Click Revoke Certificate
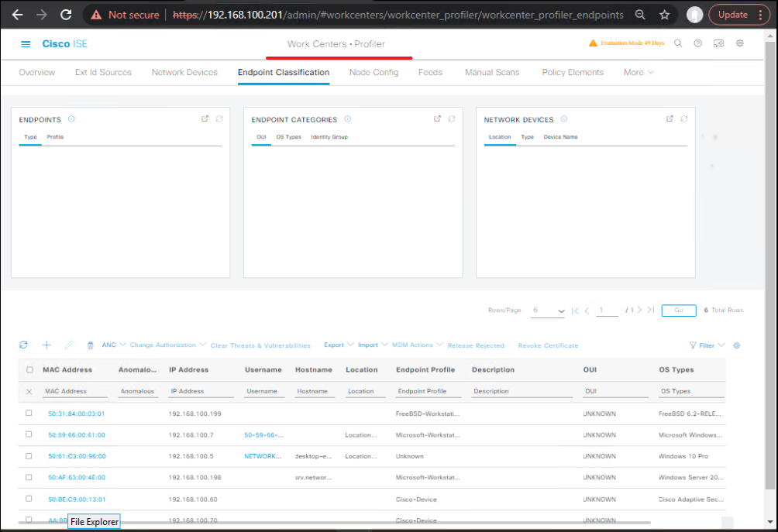The image size is (778, 532). tap(549, 345)
